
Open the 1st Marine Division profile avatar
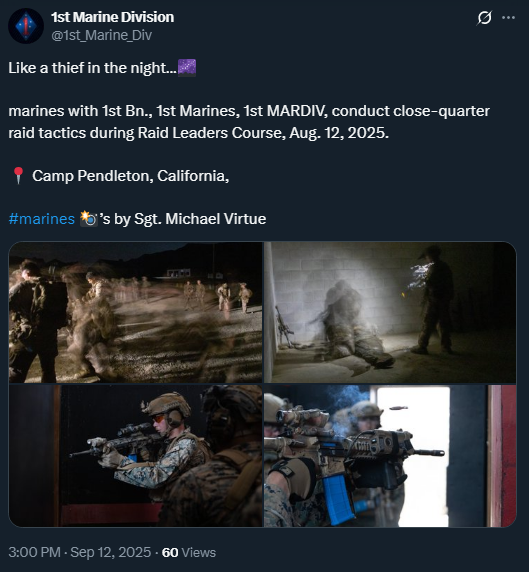(x=26, y=26)
